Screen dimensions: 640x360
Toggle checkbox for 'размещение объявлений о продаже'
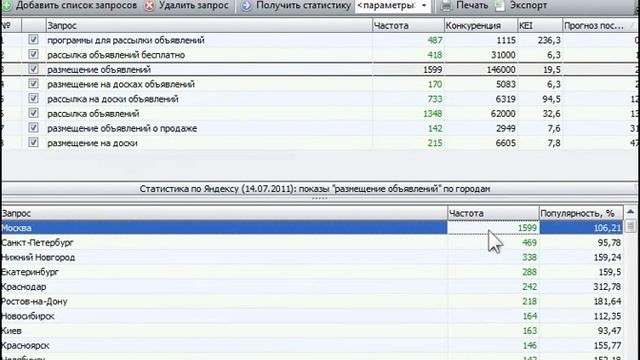[x=33, y=128]
